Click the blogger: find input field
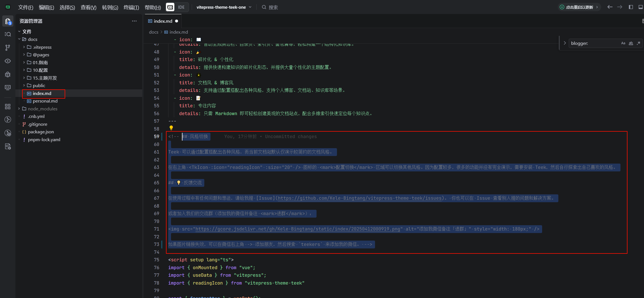Viewport: 644px width, 298px height. coord(593,43)
